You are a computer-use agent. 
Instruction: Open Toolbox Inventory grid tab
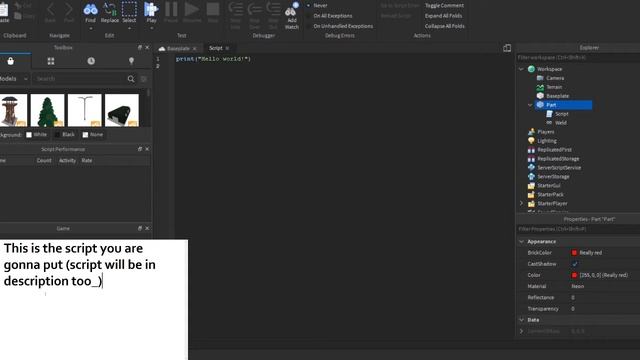pos(51,61)
